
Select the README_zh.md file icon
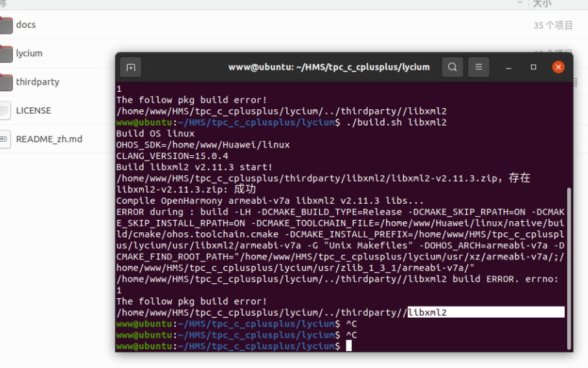click(x=5, y=139)
